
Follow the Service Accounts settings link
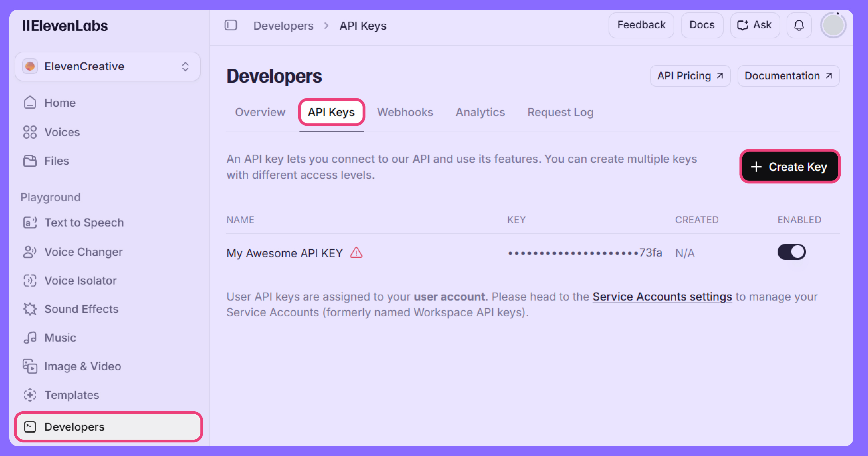662,297
